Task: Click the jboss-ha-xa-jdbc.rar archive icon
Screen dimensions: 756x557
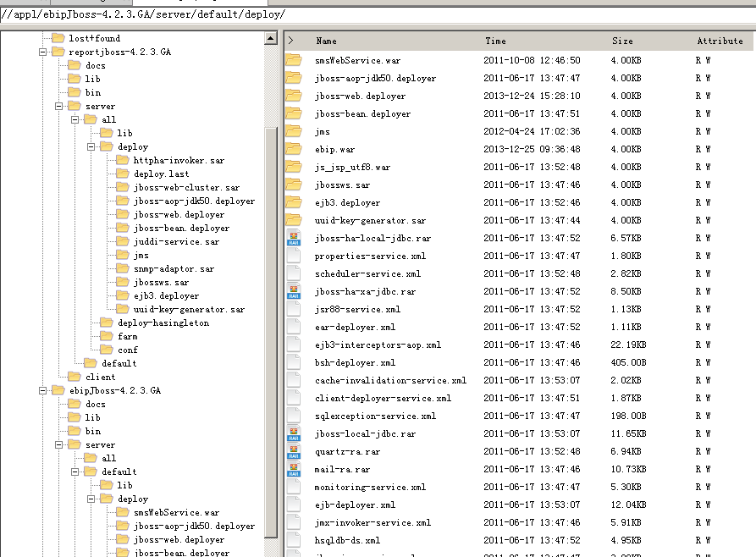Action: [x=294, y=291]
